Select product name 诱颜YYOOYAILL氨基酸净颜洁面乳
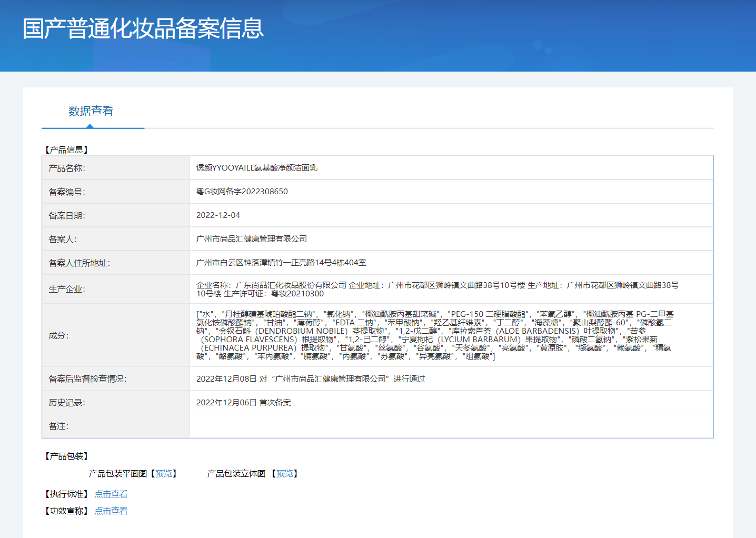 (257, 168)
